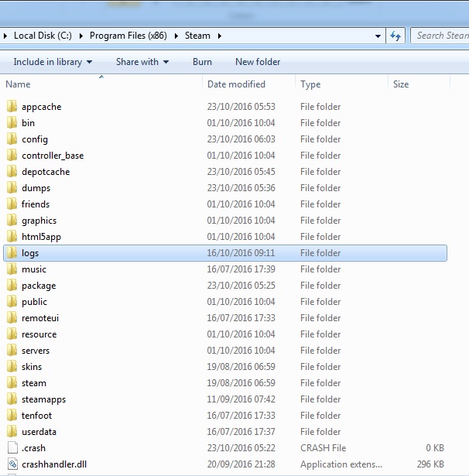This screenshot has height=476, width=469.
Task: Go to Program Files (x86) in breadcrumb
Action: coord(128,36)
